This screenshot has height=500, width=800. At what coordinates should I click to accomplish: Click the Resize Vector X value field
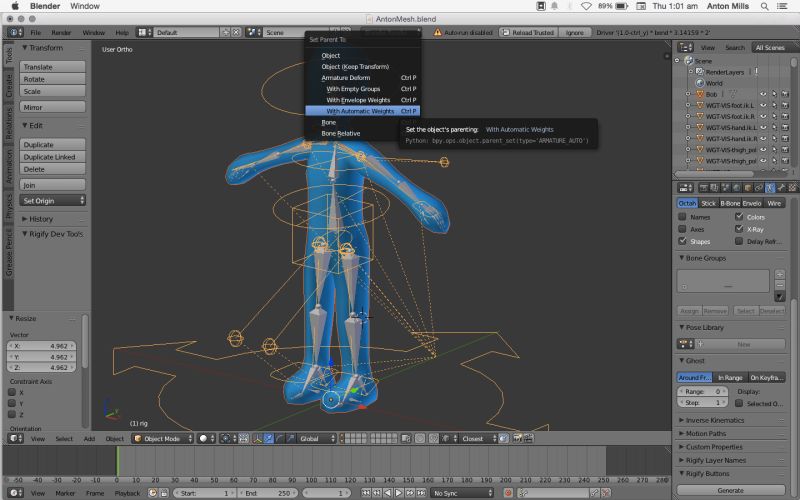coord(42,346)
